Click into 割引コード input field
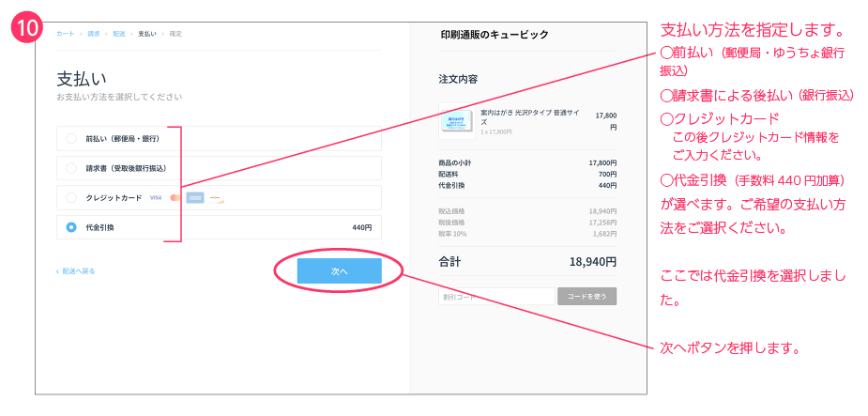Image resolution: width=868 pixels, height=416 pixels. coord(495,297)
